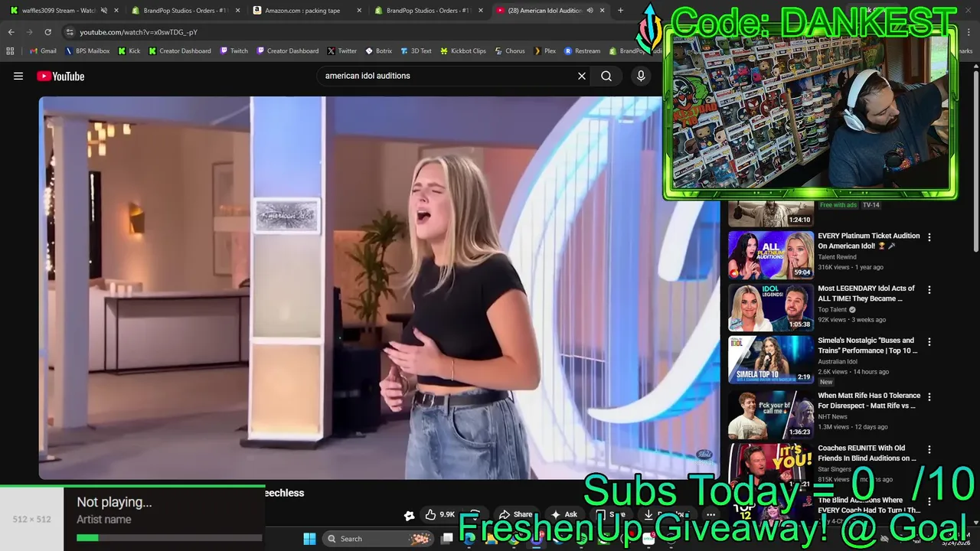This screenshot has width=980, height=551.
Task: Go to the YouTube home logo
Action: [x=60, y=76]
